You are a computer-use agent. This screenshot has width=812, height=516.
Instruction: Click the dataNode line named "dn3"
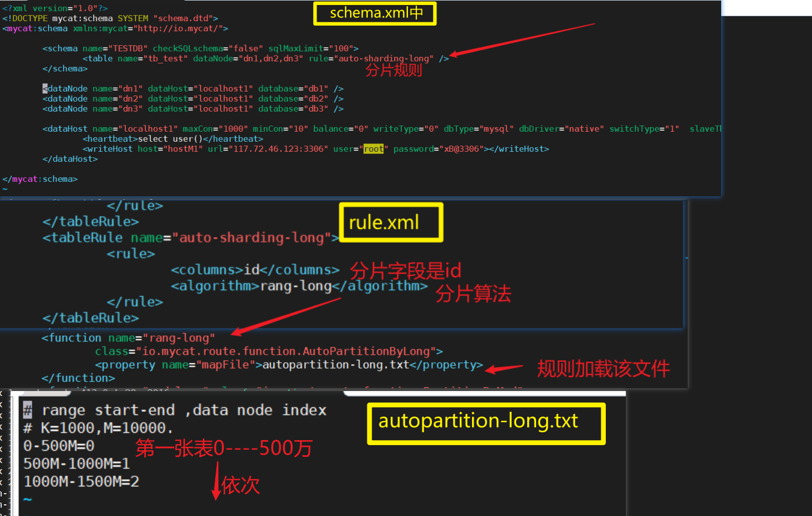(193, 109)
